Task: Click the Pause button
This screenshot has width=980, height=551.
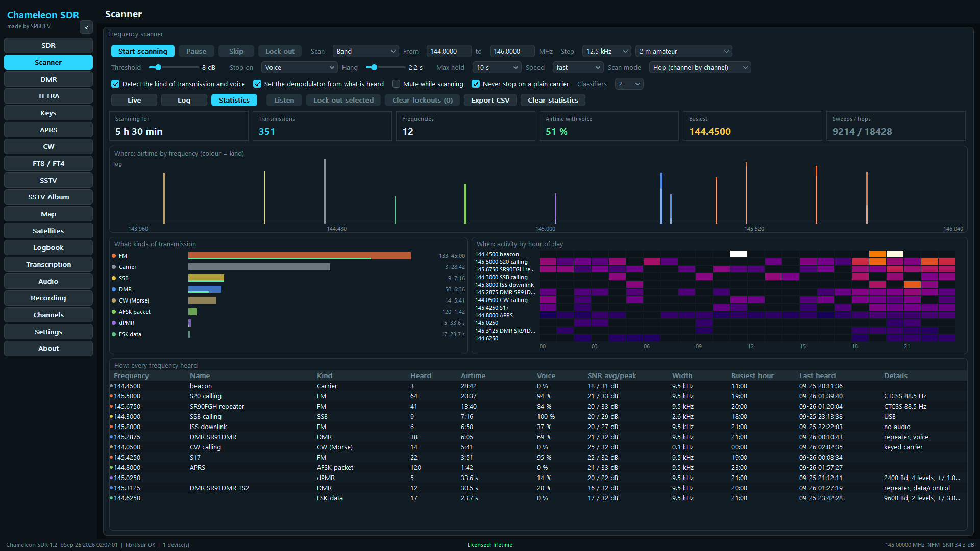Action: (197, 52)
